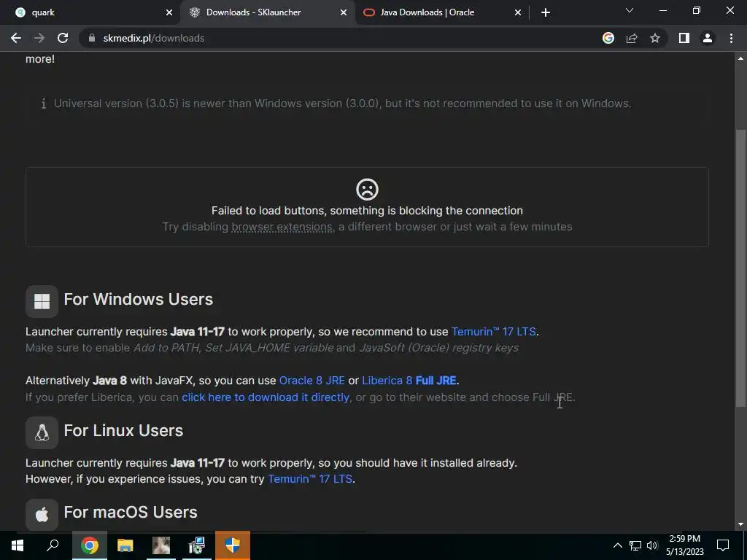Image resolution: width=747 pixels, height=560 pixels.
Task: Switch to the quark tab
Action: pyautogui.click(x=90, y=12)
